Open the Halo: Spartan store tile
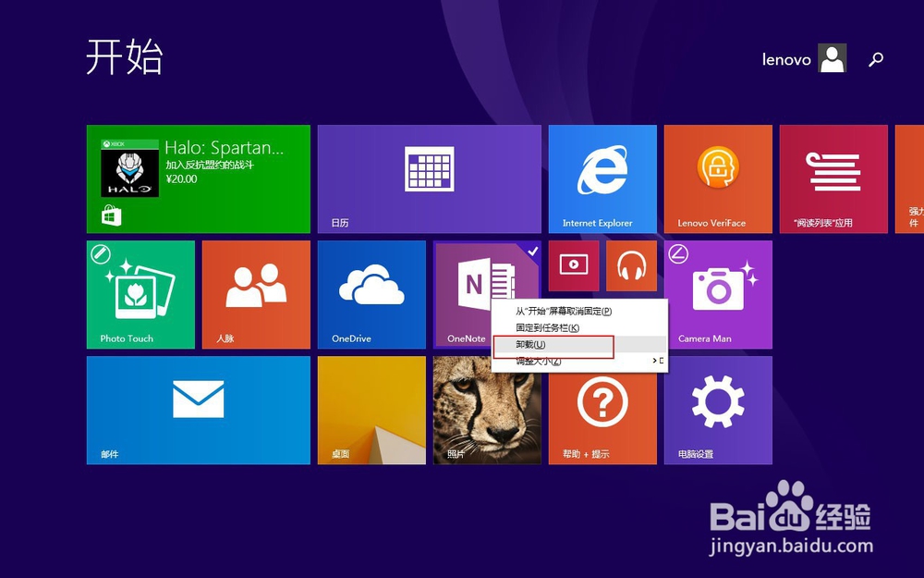The image size is (924, 578). click(198, 178)
